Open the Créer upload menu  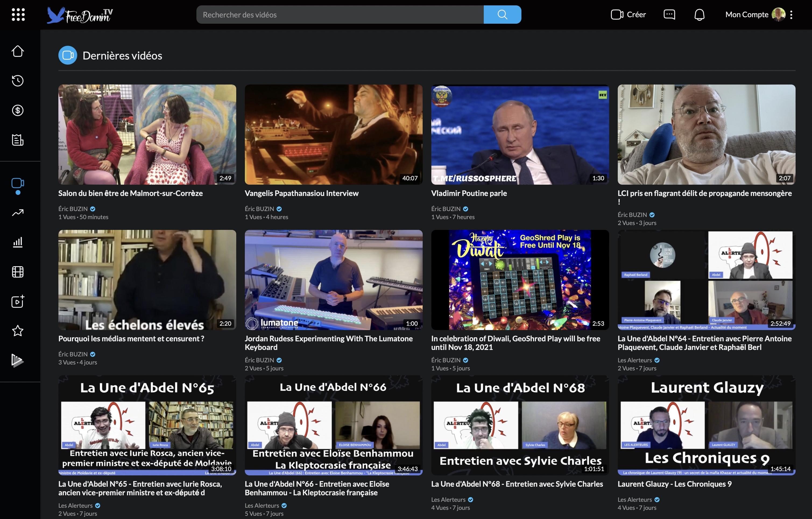click(x=628, y=15)
